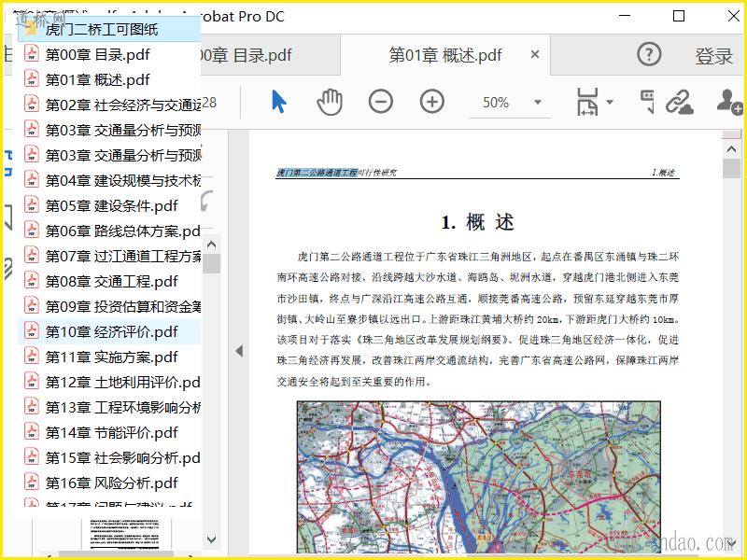Open the Help question mark icon

point(649,55)
